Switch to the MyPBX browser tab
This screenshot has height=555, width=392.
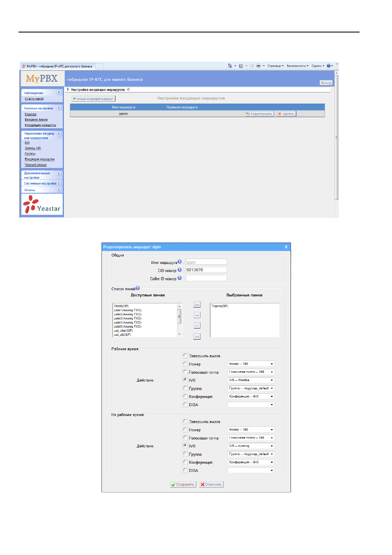58,66
